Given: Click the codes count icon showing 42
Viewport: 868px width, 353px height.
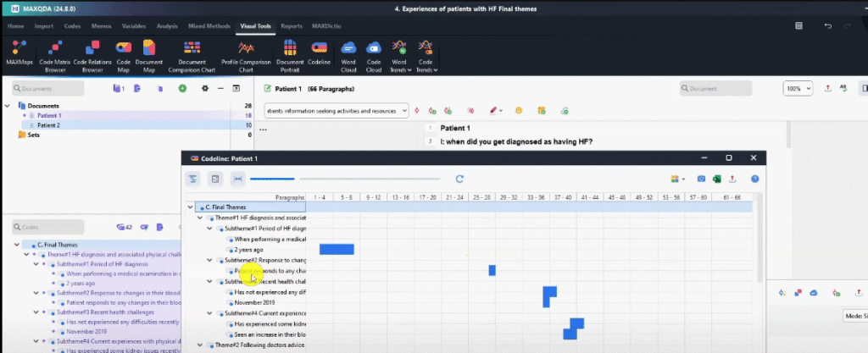Looking at the screenshot, I should [124, 227].
